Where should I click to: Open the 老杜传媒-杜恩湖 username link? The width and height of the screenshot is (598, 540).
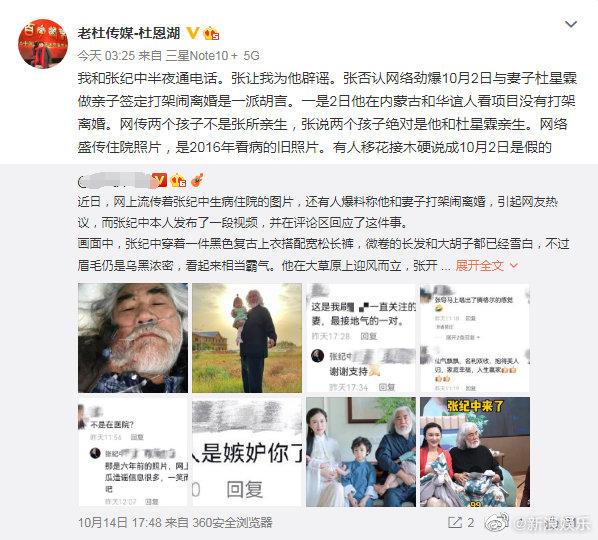129,34
